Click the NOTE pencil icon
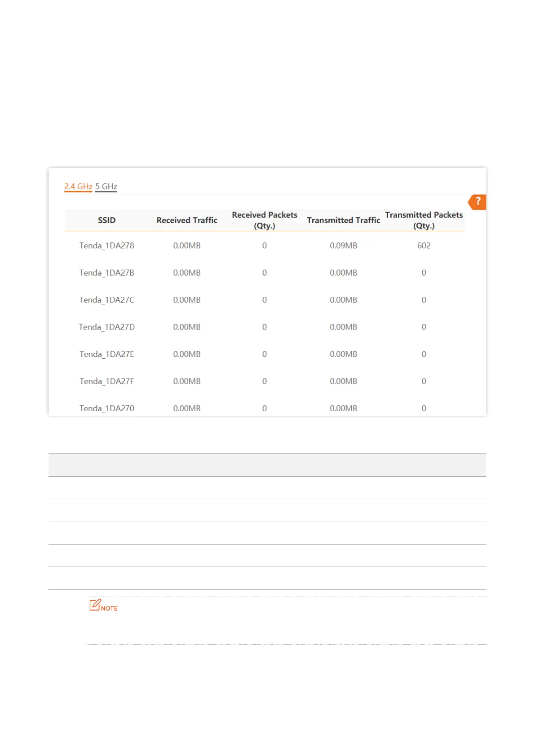Viewport: 535px width, 756px height. point(95,605)
